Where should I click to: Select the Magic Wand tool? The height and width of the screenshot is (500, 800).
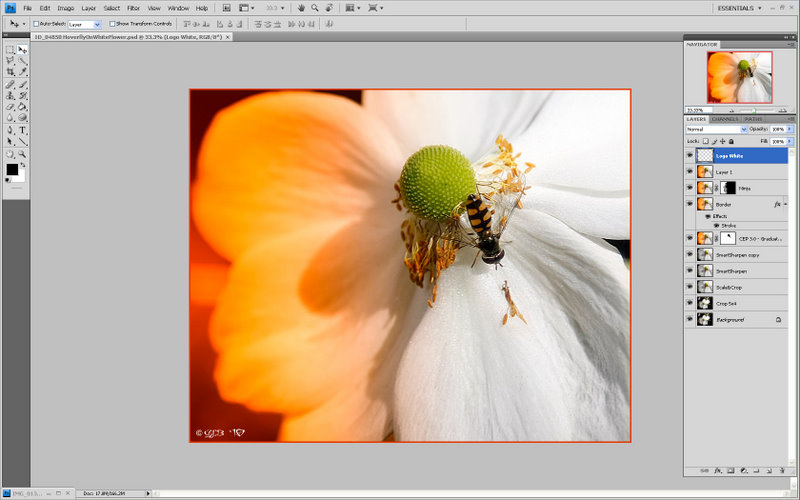pyautogui.click(x=22, y=61)
